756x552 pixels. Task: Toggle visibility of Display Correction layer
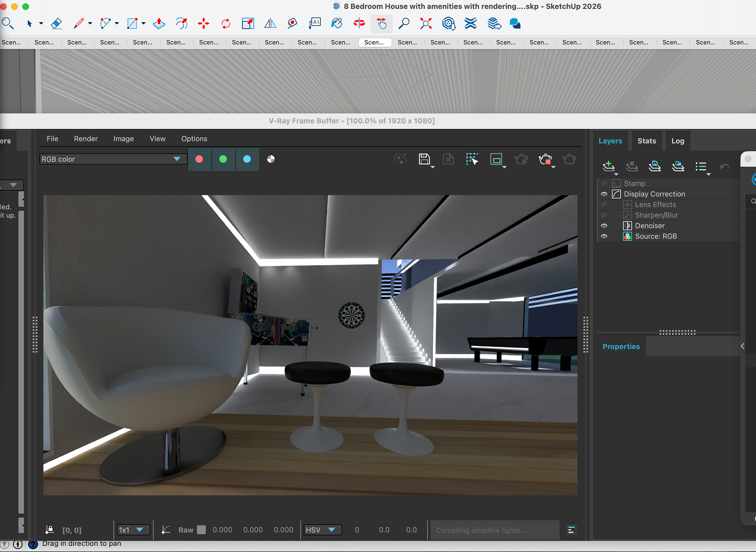604,194
